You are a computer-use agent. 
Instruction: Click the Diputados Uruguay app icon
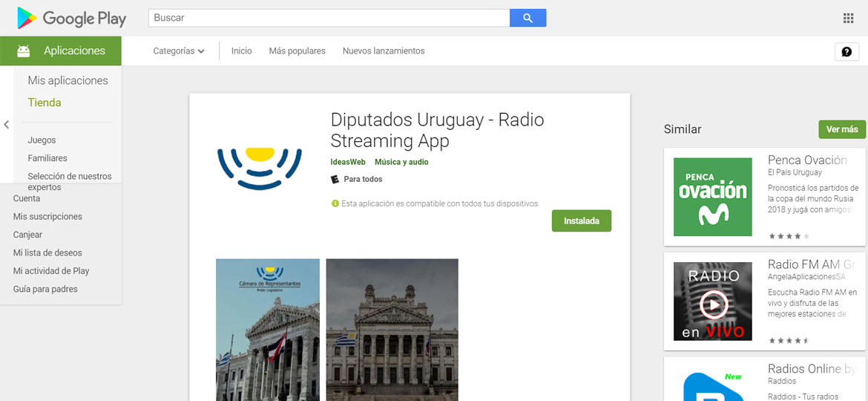click(x=259, y=169)
